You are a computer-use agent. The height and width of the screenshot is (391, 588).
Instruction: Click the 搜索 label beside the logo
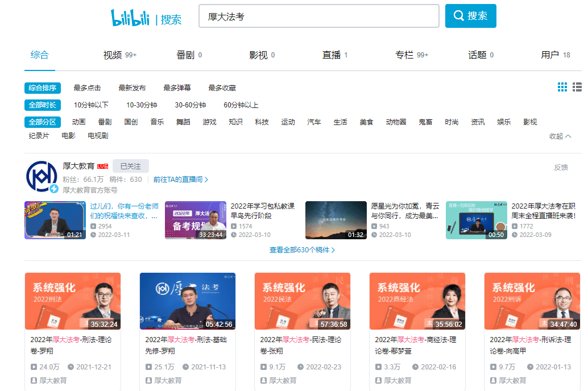tap(171, 19)
